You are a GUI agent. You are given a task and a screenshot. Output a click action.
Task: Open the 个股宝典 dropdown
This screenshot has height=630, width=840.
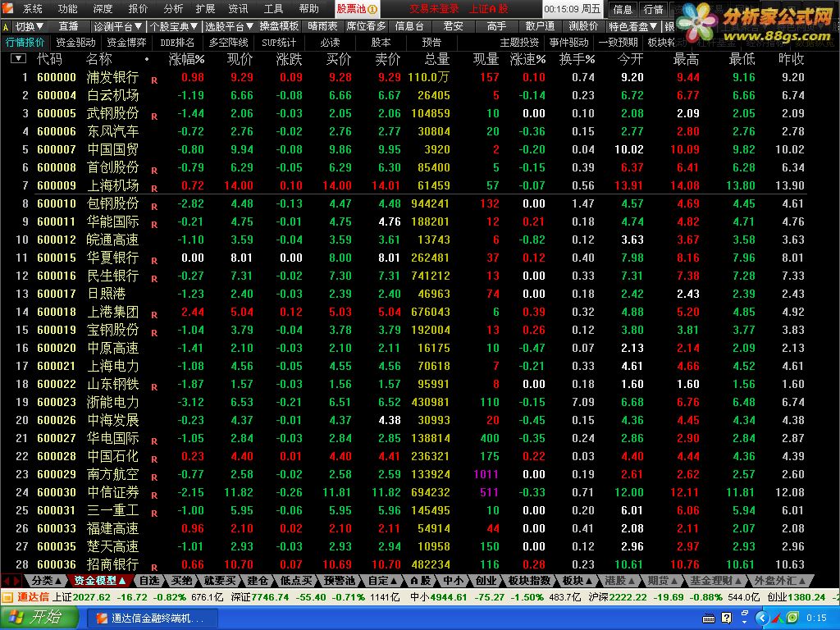pyautogui.click(x=174, y=26)
